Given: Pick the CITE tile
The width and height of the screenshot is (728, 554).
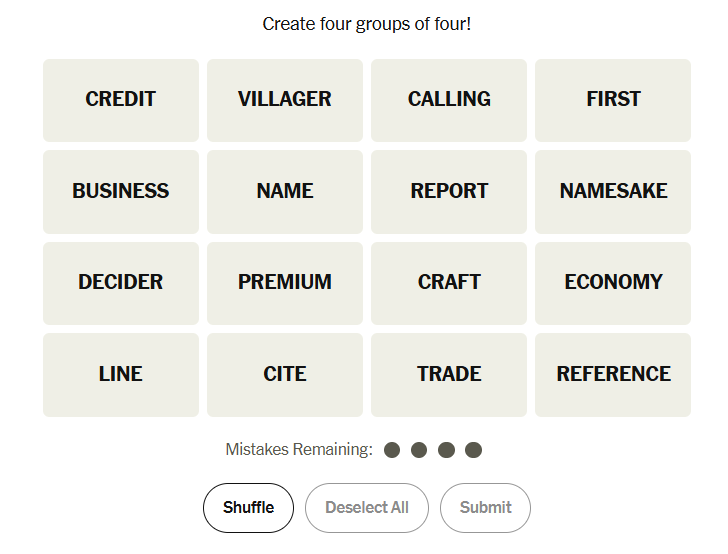Looking at the screenshot, I should pyautogui.click(x=285, y=375).
